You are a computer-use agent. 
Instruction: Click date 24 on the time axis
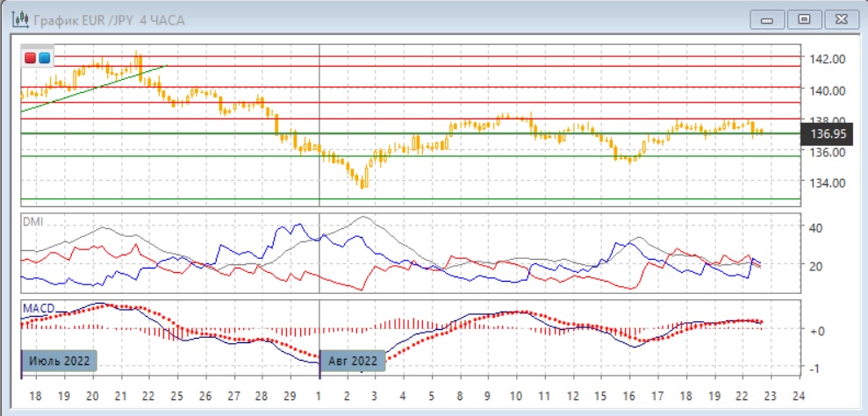pos(796,394)
